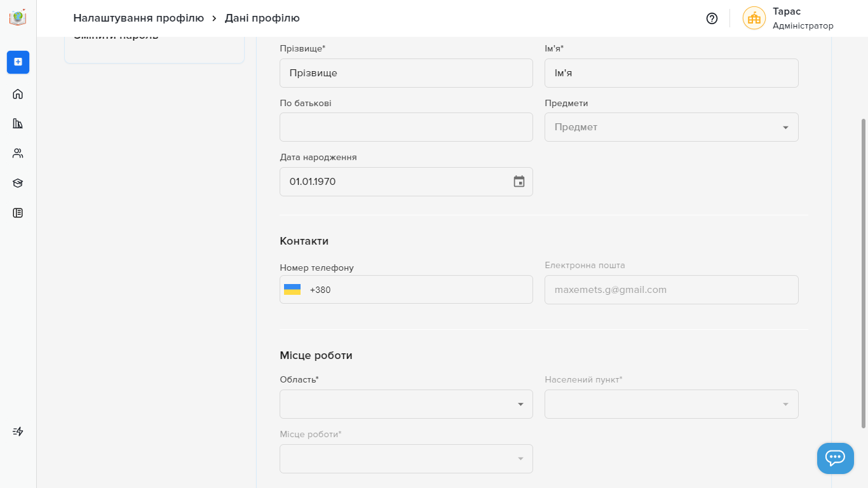Open the journal icon in sidebar
The width and height of the screenshot is (868, 488).
(x=18, y=213)
